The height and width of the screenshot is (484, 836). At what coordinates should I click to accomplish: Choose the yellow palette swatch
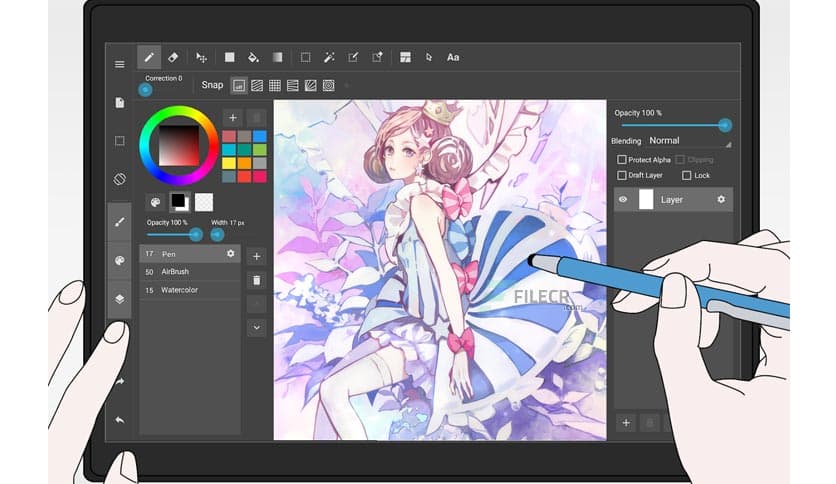point(229,163)
